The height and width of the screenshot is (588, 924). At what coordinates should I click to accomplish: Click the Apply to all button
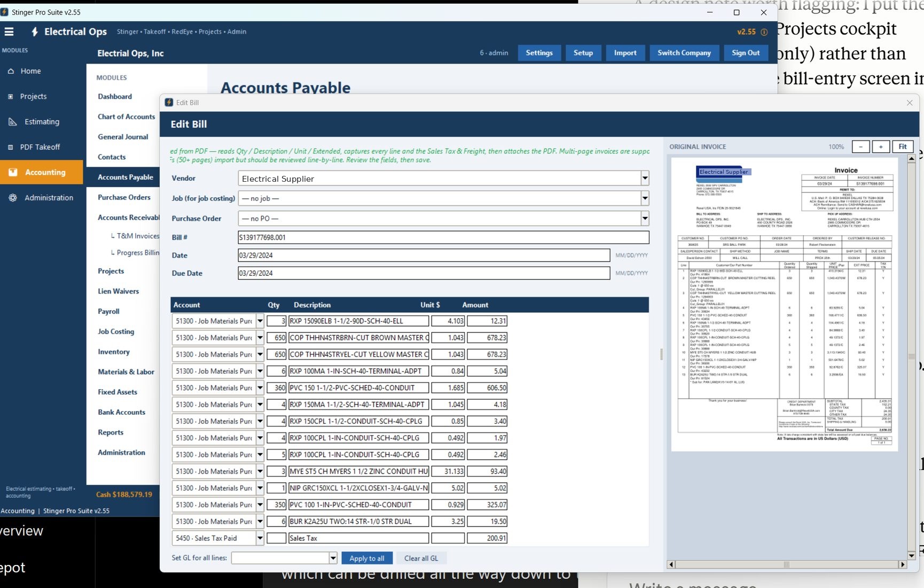pos(367,558)
